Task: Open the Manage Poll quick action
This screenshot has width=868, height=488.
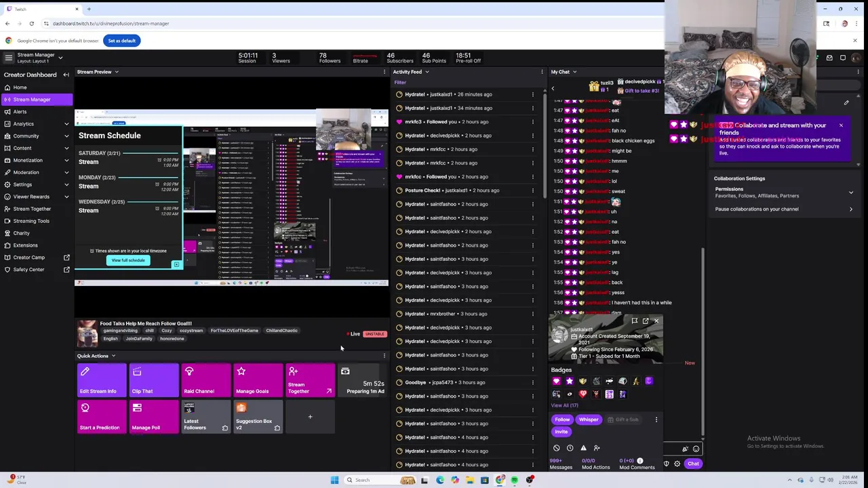Action: pyautogui.click(x=154, y=417)
